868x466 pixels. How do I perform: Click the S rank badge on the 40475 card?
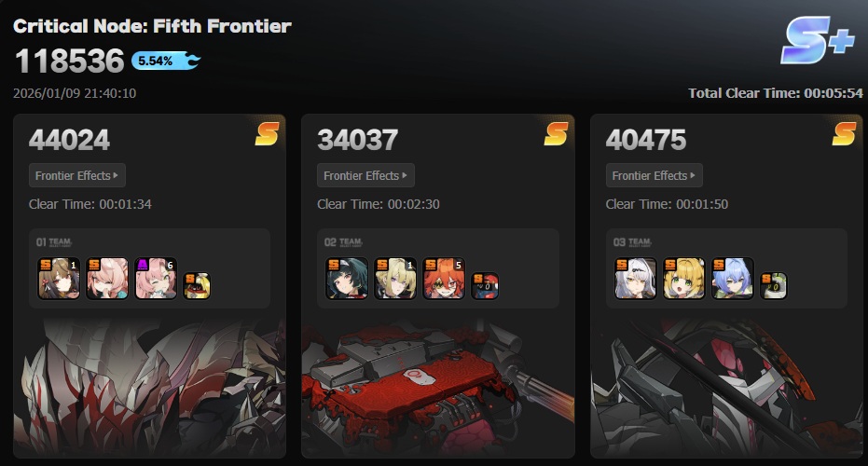point(844,133)
